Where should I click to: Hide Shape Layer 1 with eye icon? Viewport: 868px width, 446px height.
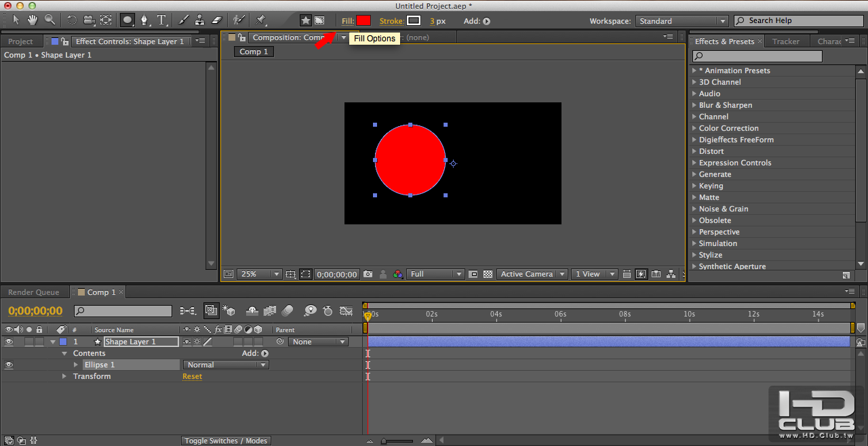click(x=9, y=342)
